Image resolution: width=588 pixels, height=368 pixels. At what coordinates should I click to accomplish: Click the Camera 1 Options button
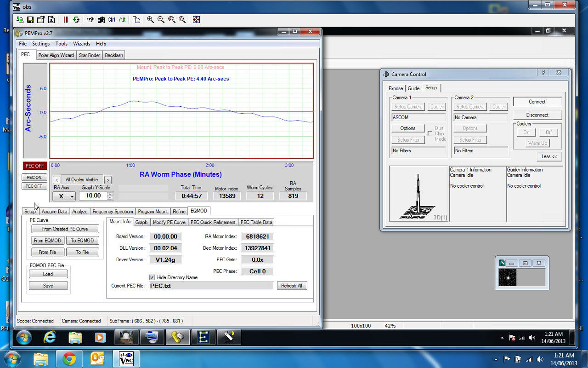(408, 128)
